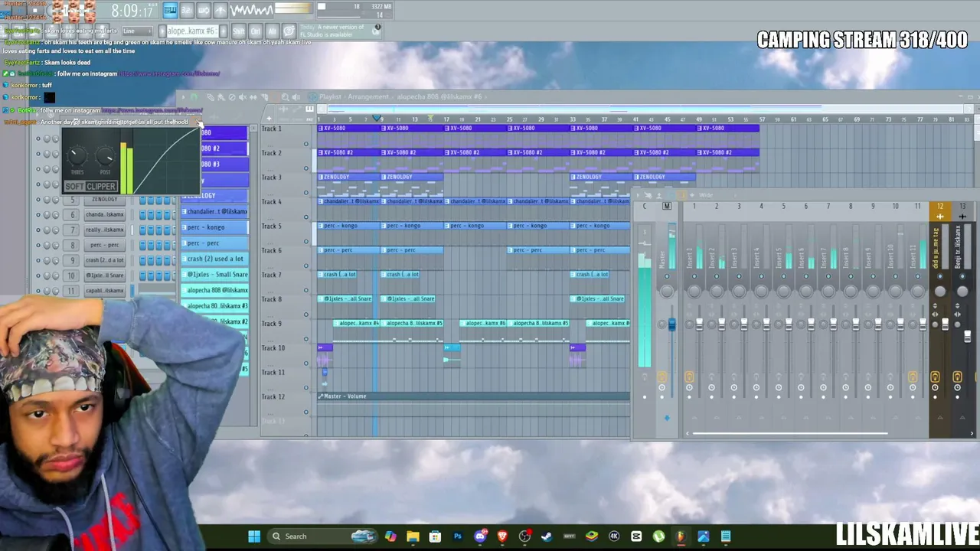
Task: Open the Mixer options menu arrow
Action: click(639, 196)
